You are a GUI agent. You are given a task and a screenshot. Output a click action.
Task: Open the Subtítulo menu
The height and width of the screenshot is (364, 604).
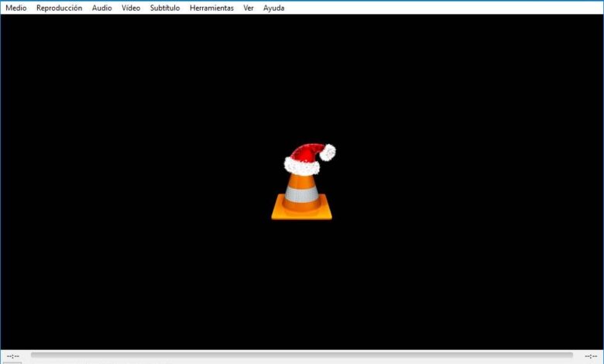pyautogui.click(x=165, y=8)
